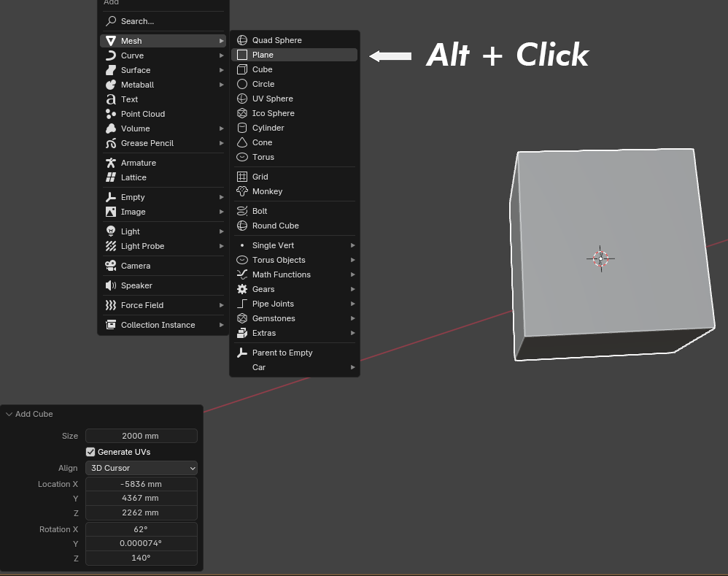
Task: Collapse the Add Cube panel
Action: click(9, 415)
